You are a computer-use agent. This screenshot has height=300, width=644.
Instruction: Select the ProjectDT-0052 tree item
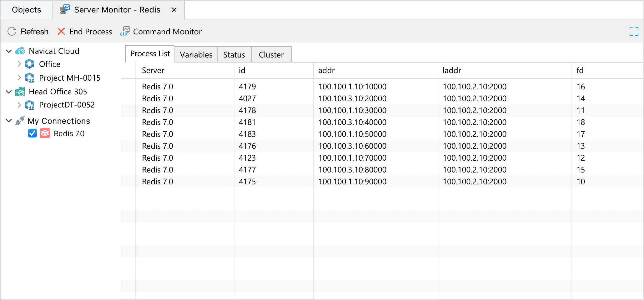tap(67, 105)
